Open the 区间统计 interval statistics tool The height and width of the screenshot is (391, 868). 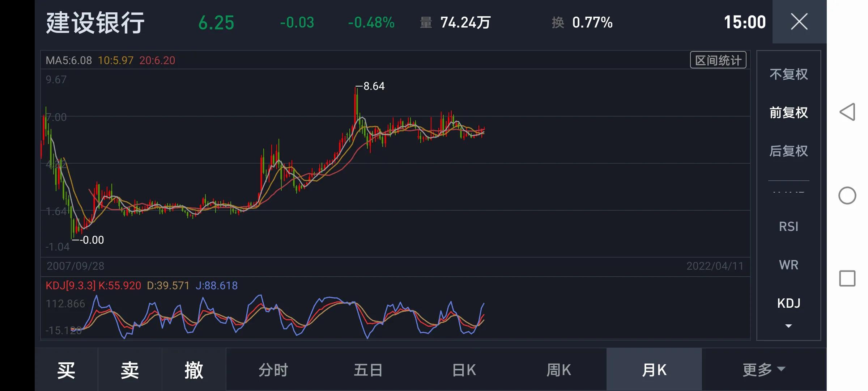(718, 60)
